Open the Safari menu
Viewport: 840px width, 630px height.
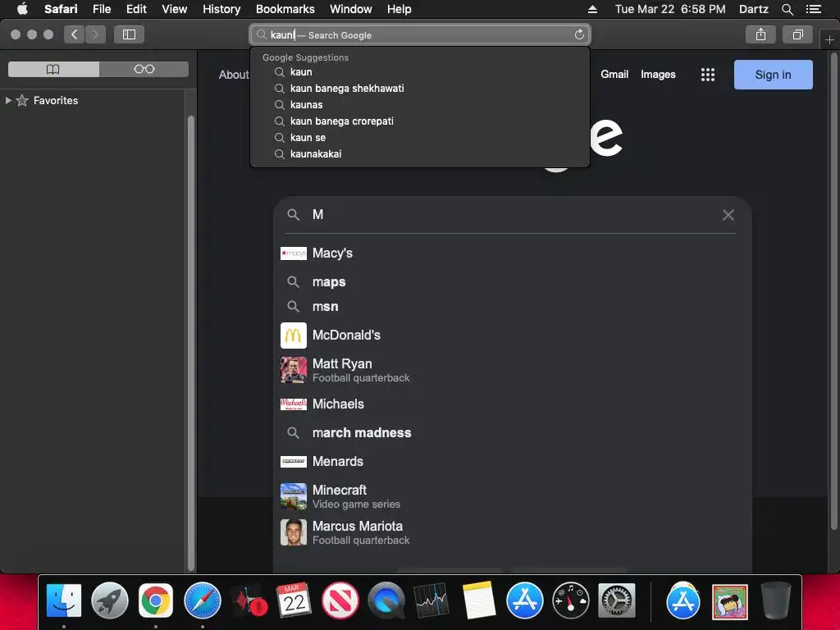point(61,9)
